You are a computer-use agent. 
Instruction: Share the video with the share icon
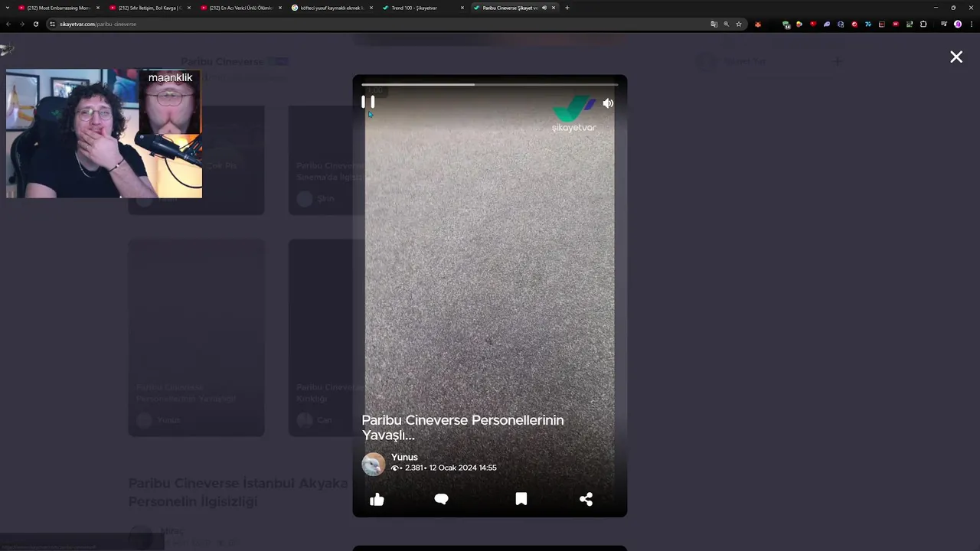pos(586,499)
